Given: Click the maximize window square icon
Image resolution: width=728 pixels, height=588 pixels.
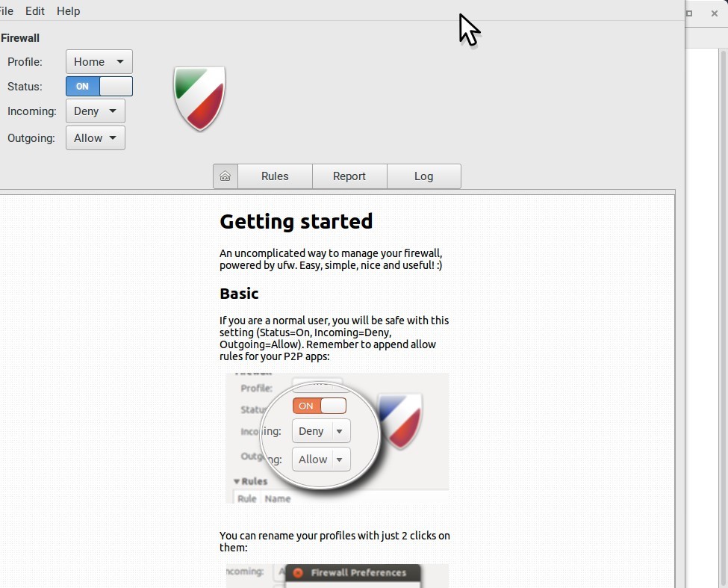Looking at the screenshot, I should [689, 13].
